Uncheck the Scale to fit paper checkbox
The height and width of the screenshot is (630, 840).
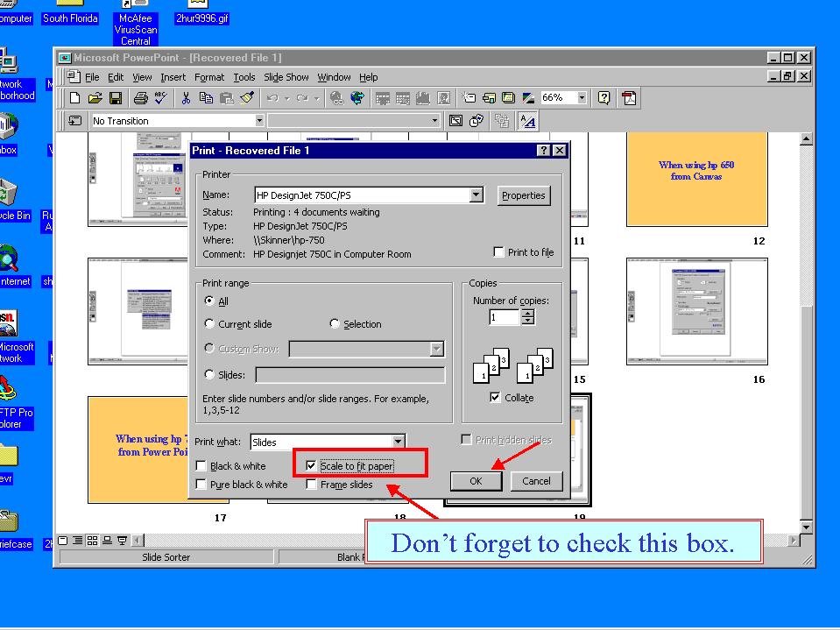pyautogui.click(x=311, y=466)
